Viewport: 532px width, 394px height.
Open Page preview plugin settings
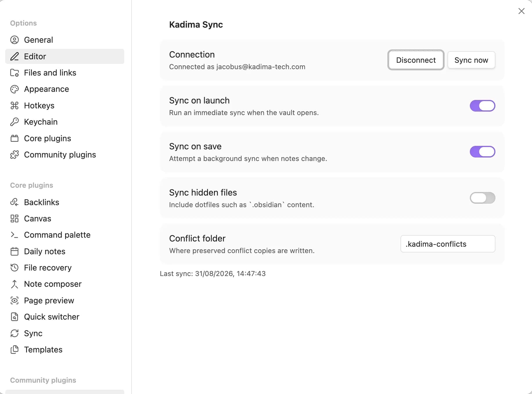[65, 300]
